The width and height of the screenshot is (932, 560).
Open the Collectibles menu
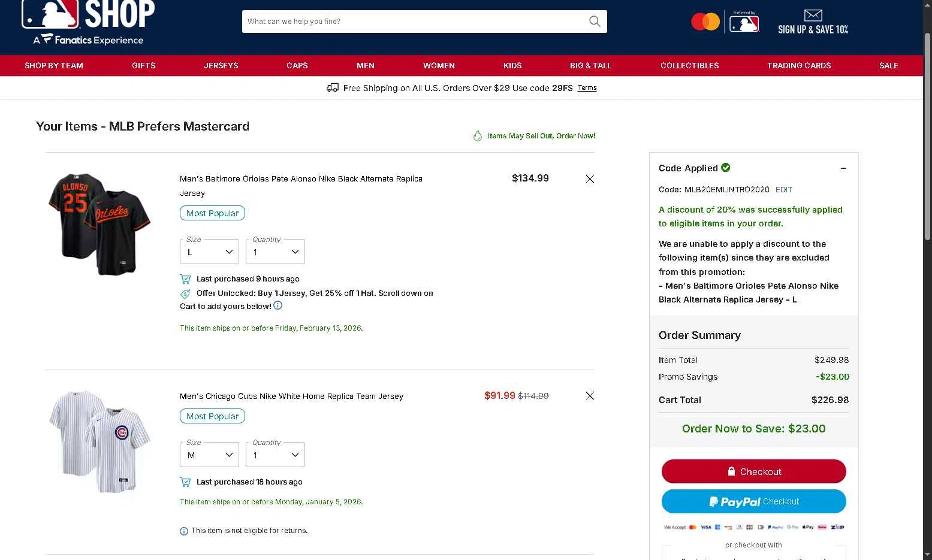(690, 65)
